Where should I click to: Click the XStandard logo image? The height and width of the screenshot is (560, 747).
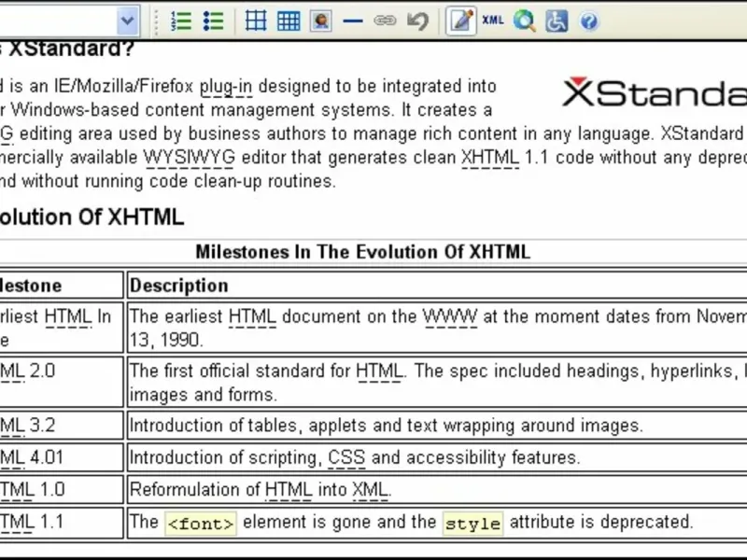(655, 91)
